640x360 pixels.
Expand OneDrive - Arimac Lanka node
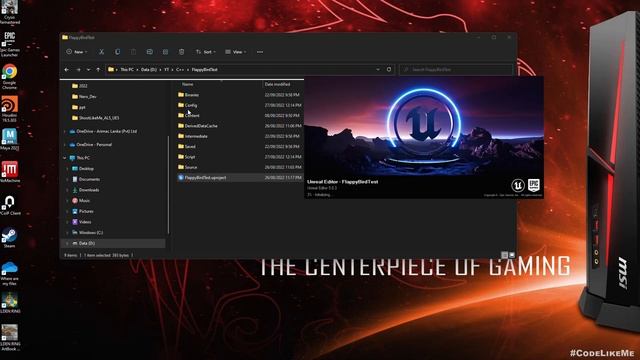(x=65, y=131)
